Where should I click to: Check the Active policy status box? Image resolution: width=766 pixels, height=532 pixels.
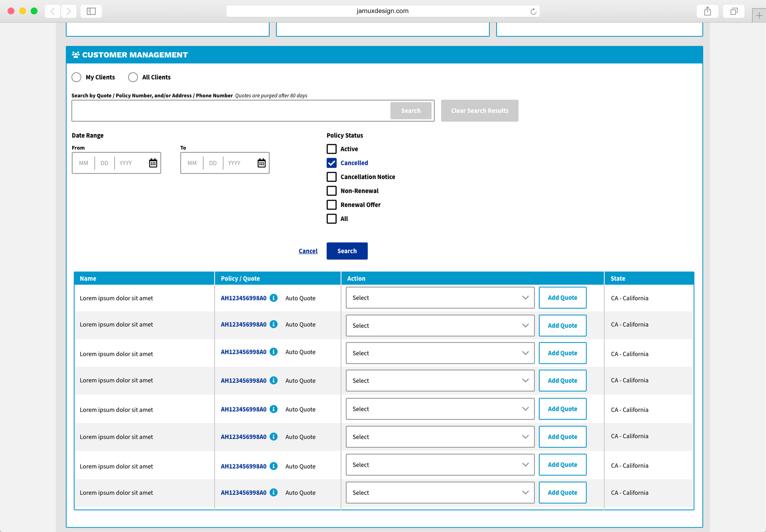332,149
